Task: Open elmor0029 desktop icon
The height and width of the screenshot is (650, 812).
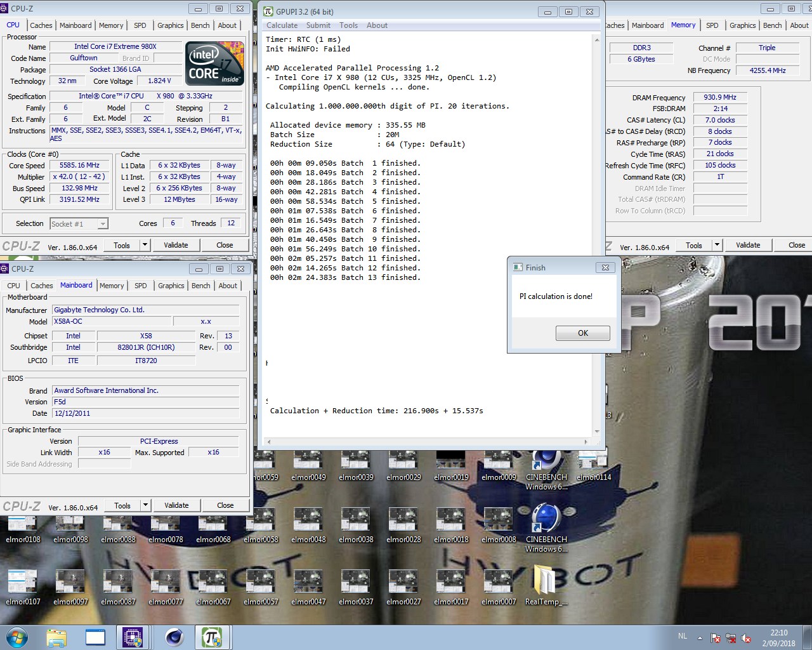Action: [403, 467]
